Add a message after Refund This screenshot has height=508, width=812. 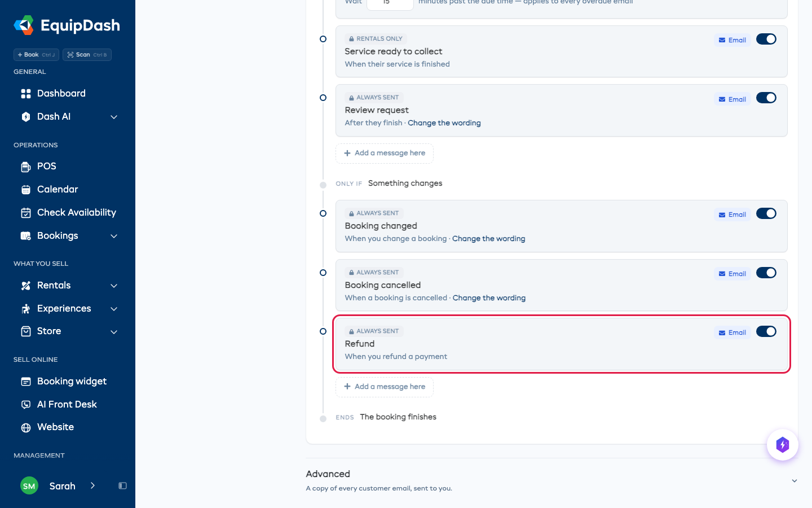point(385,387)
